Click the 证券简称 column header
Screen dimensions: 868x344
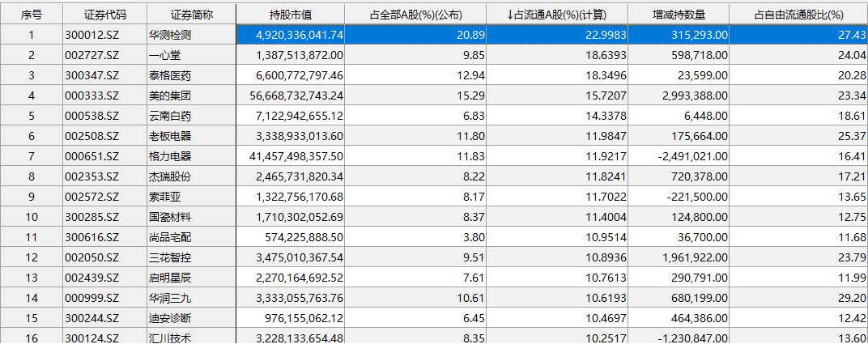(x=192, y=15)
